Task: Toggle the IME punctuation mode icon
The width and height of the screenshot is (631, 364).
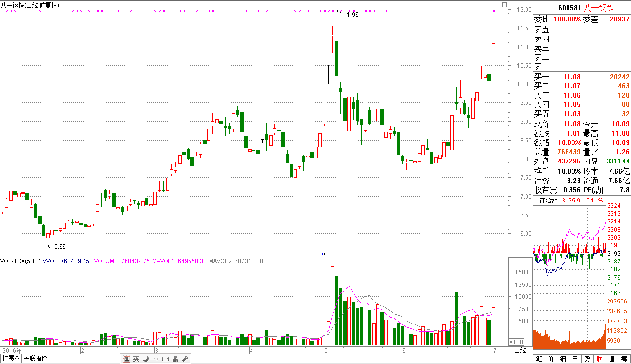Action: [156, 359]
